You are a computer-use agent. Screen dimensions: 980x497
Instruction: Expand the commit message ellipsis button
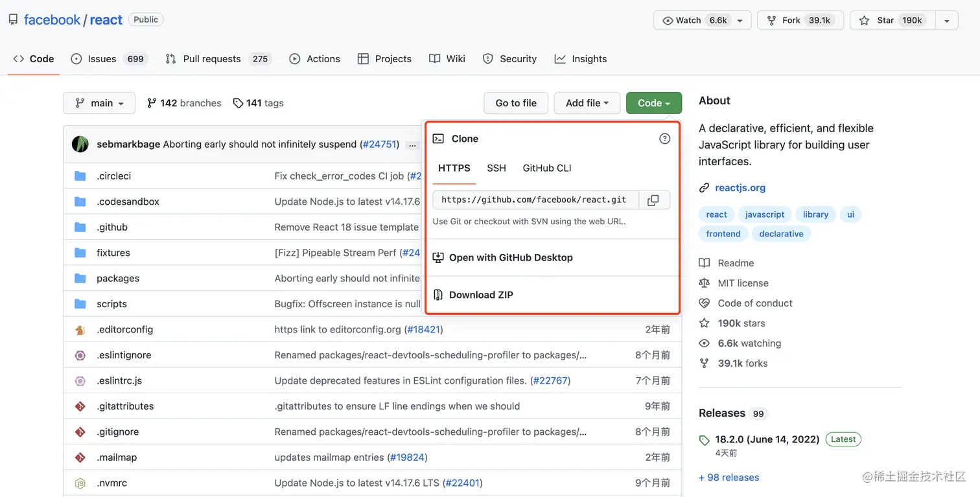pyautogui.click(x=412, y=145)
